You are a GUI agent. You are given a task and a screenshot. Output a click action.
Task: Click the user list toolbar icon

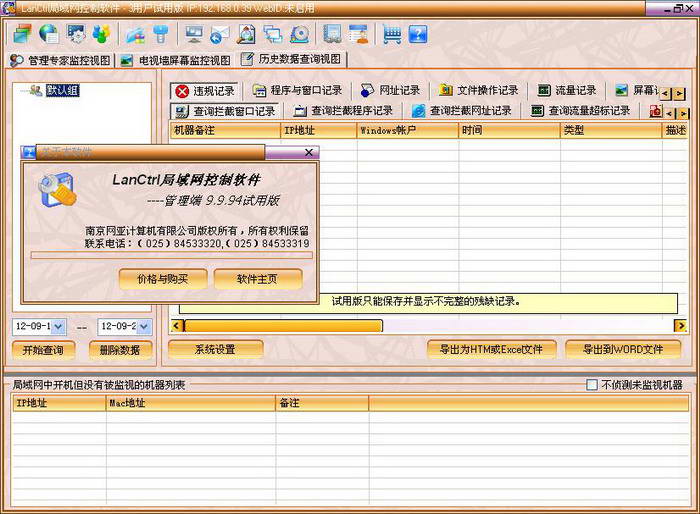pyautogui.click(x=358, y=34)
